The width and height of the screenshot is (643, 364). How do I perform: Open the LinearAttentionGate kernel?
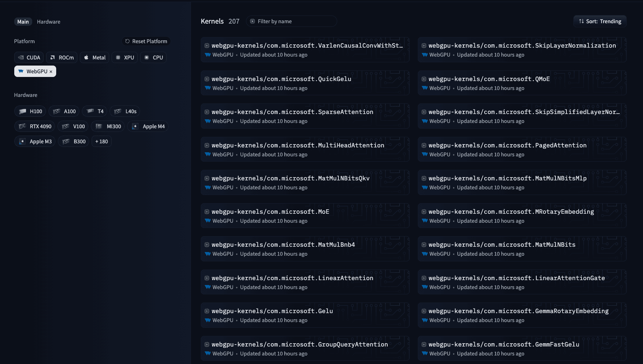(x=522, y=282)
